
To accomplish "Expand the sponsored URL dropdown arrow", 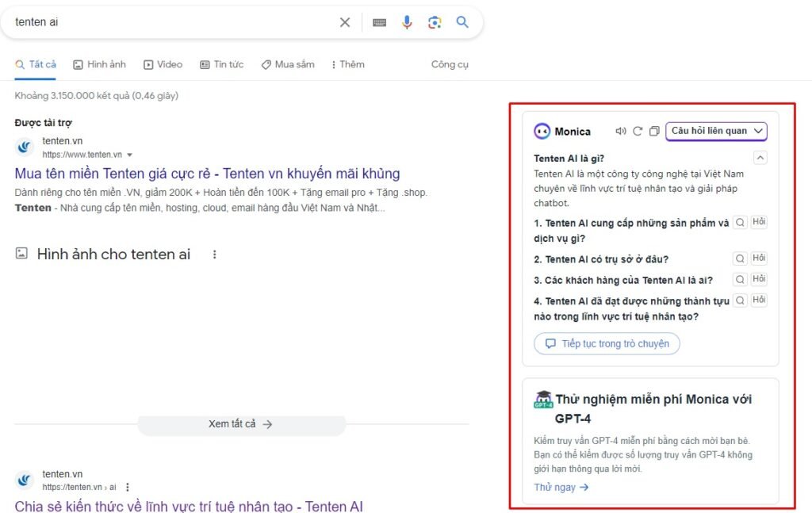I will (129, 155).
